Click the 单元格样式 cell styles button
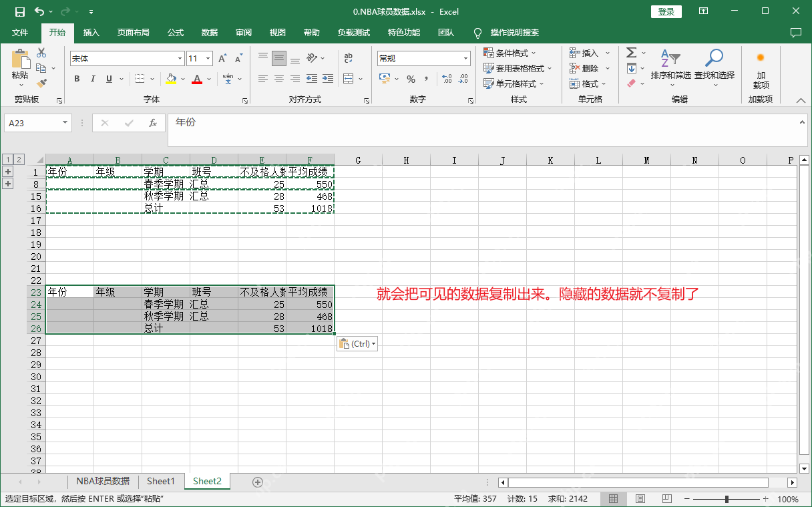The image size is (812, 507). point(514,83)
